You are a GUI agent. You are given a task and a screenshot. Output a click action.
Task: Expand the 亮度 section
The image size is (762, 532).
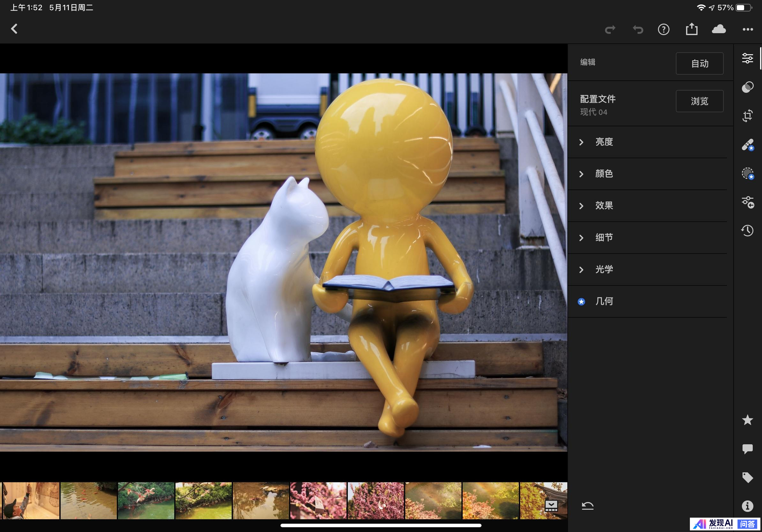pyautogui.click(x=647, y=142)
